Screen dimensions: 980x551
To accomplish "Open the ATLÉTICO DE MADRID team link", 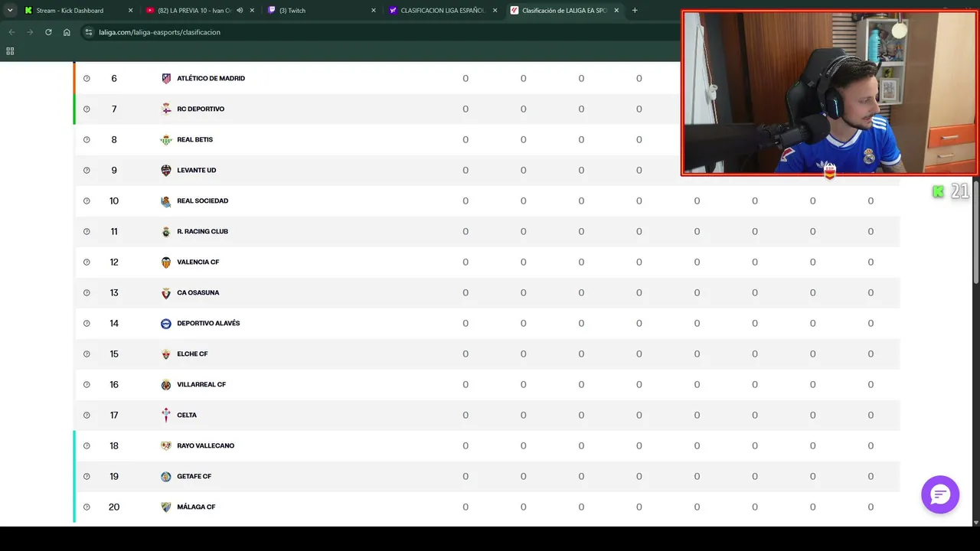I will point(211,78).
